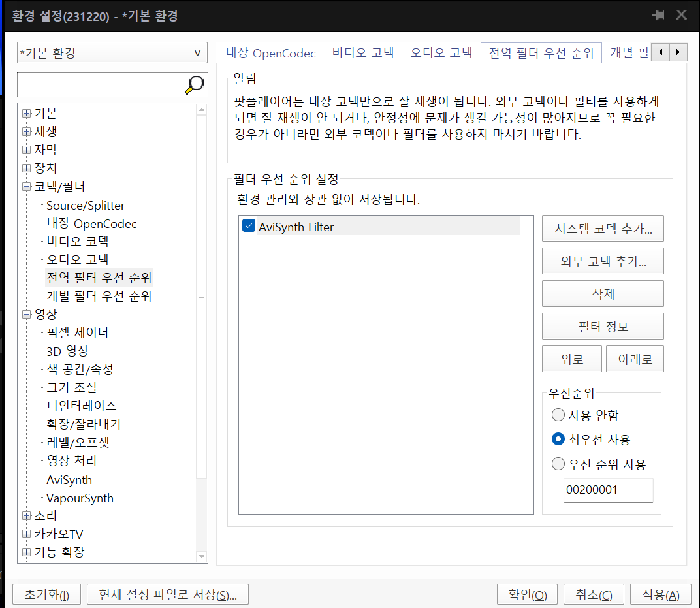The height and width of the screenshot is (608, 700).
Task: Click the magnifier search icon
Action: (x=195, y=84)
